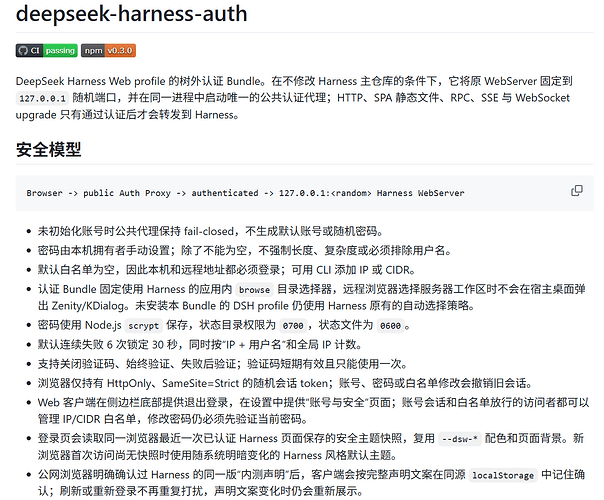This screenshot has width=604, height=500.
Task: Copy the security model code block
Action: point(577,191)
